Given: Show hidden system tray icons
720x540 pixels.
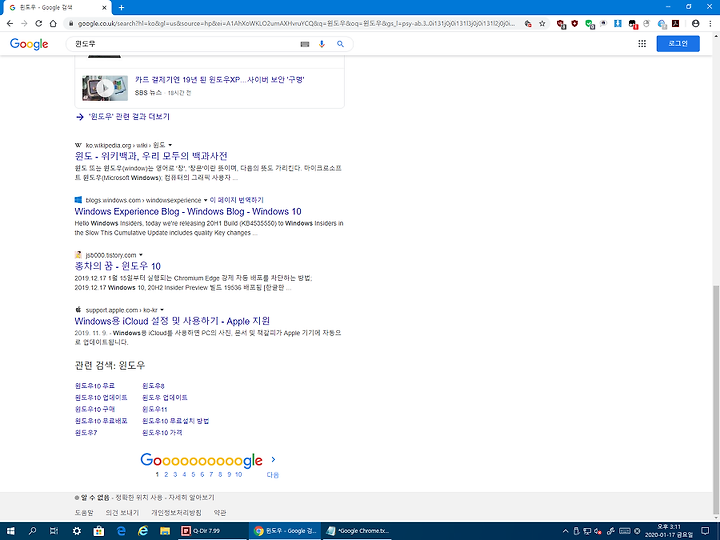Looking at the screenshot, I should point(565,531).
